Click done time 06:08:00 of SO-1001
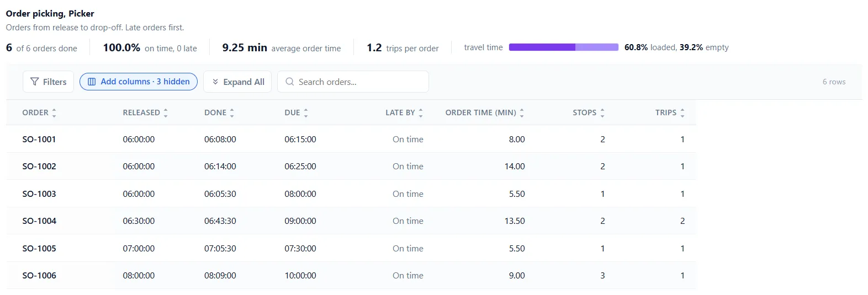 pyautogui.click(x=220, y=139)
